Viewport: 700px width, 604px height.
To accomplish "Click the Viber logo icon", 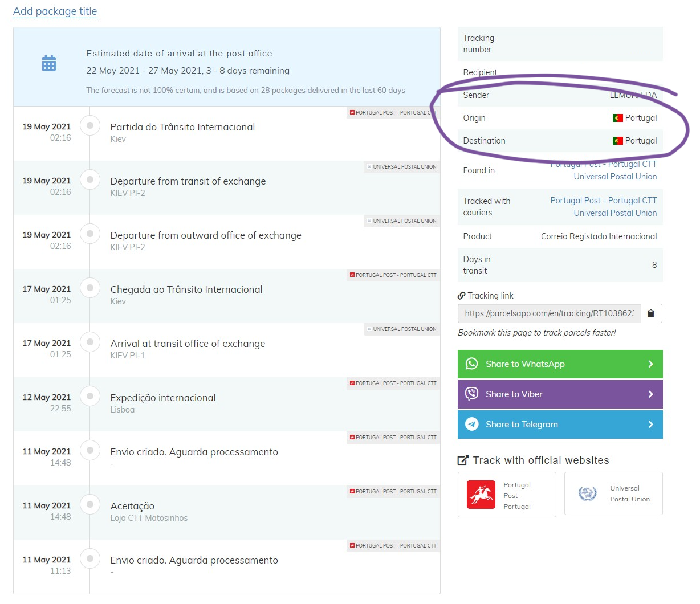I will pyautogui.click(x=472, y=394).
